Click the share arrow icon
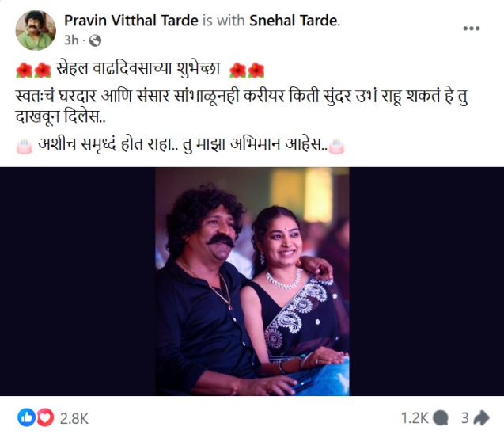 (482, 417)
